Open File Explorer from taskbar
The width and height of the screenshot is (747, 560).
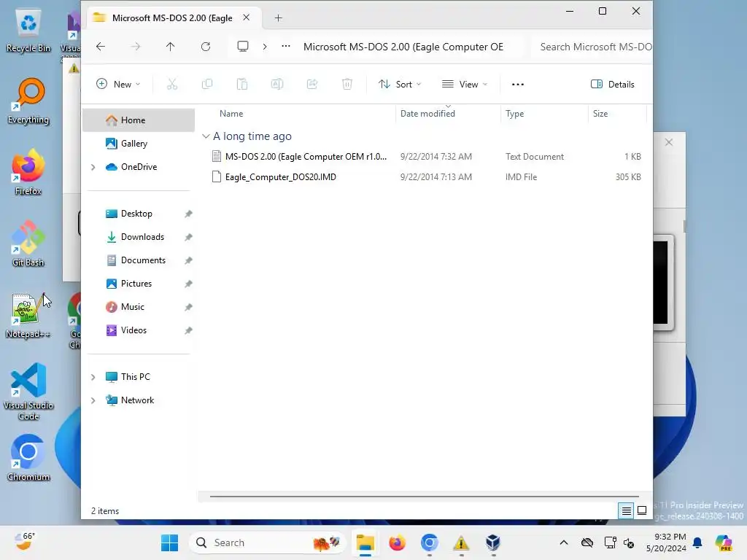point(365,542)
